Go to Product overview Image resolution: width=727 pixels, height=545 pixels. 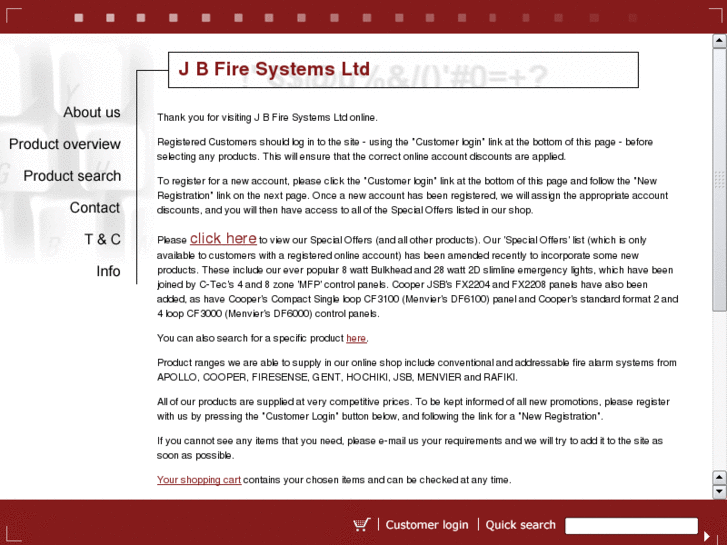pos(65,144)
